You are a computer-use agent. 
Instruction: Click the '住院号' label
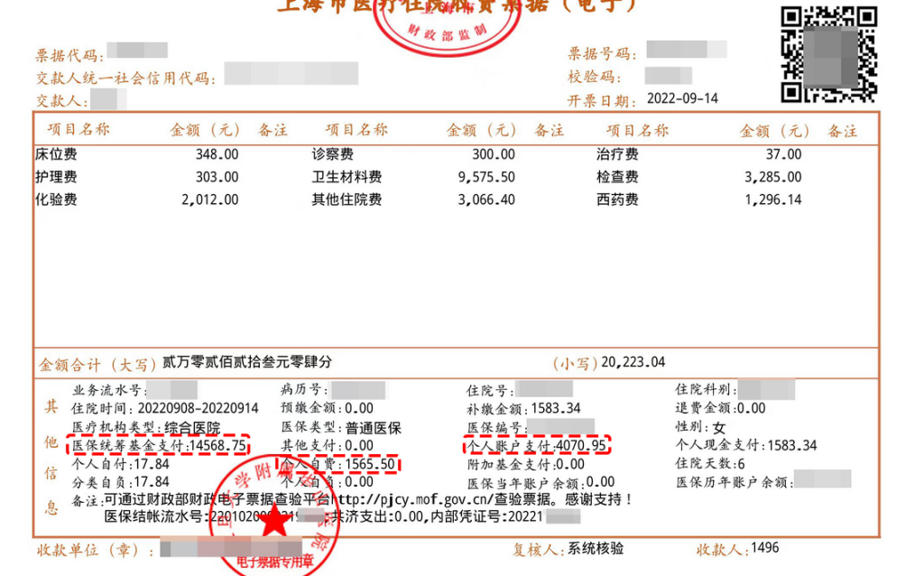pyautogui.click(x=489, y=391)
